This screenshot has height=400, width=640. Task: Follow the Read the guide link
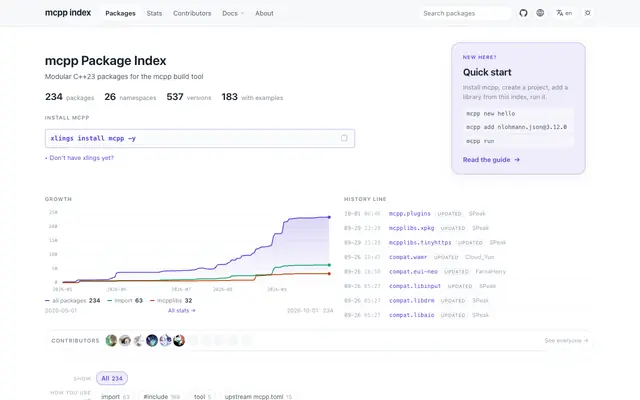491,160
